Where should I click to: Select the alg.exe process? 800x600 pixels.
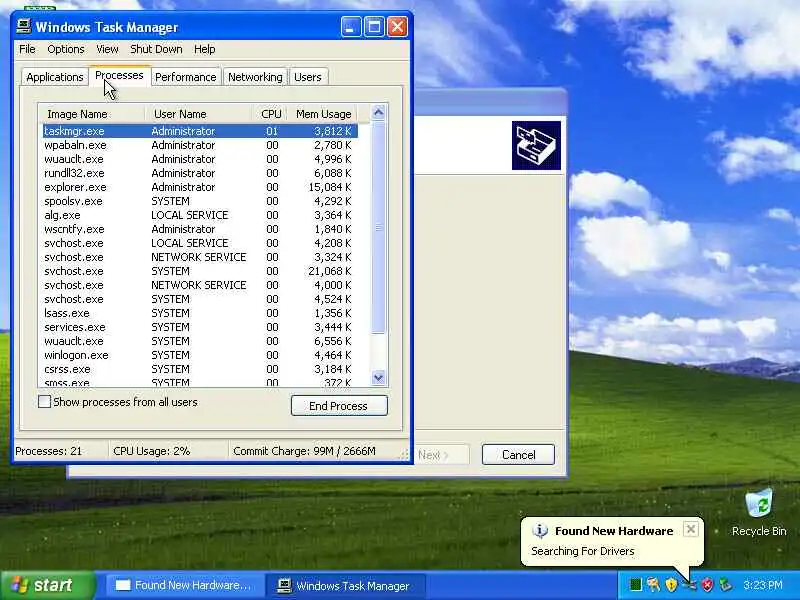(x=200, y=215)
